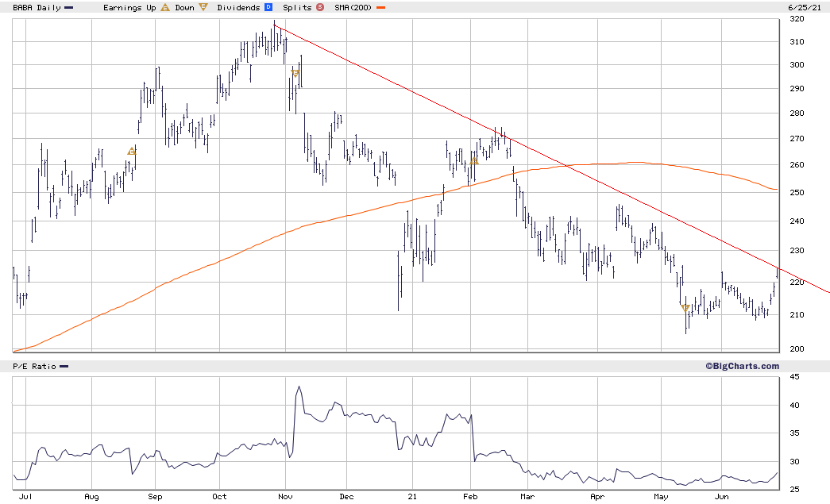
Task: Click the Feb month label on time axis
Action: [470, 497]
